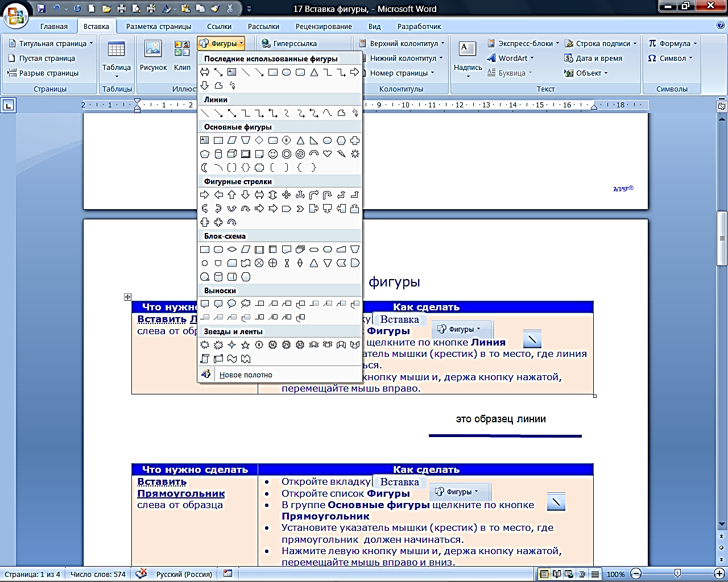Screen dimensions: 728x582
Task: Select the U-turn arrow in Фигурные стрелки
Action: pyautogui.click(x=328, y=195)
